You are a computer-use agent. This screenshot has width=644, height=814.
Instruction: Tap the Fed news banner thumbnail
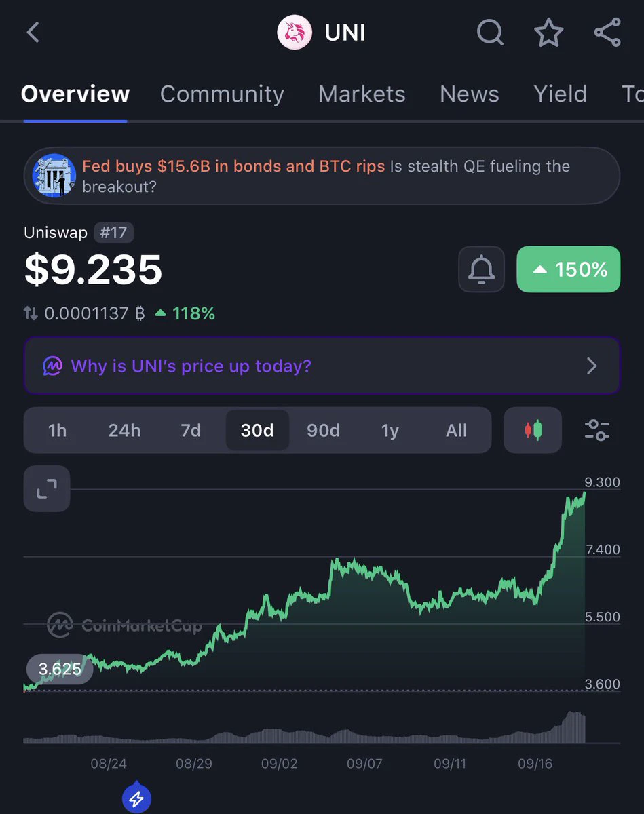(x=54, y=175)
